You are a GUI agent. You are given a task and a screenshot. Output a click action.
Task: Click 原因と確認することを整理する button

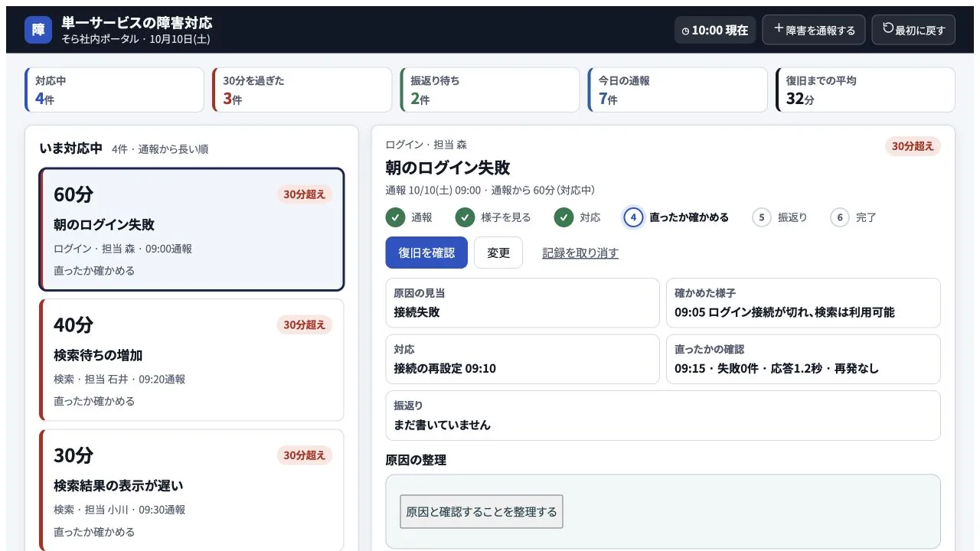click(x=482, y=511)
